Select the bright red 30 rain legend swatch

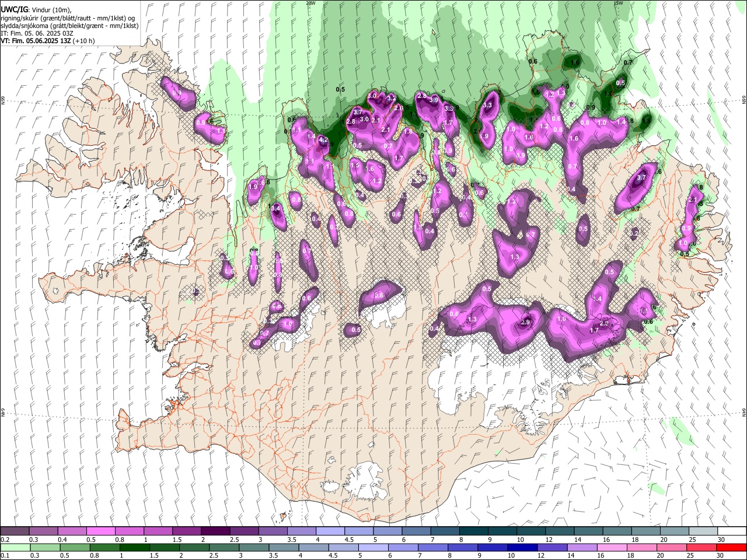click(732, 548)
